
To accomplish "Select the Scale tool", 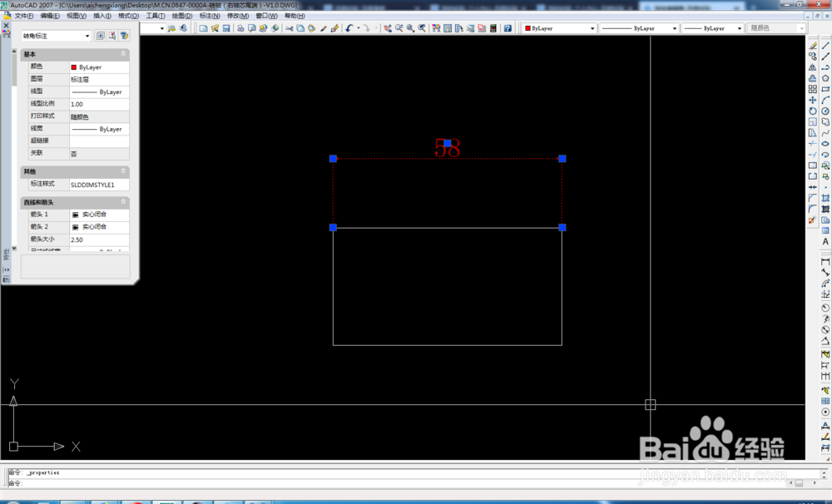I will click(812, 122).
